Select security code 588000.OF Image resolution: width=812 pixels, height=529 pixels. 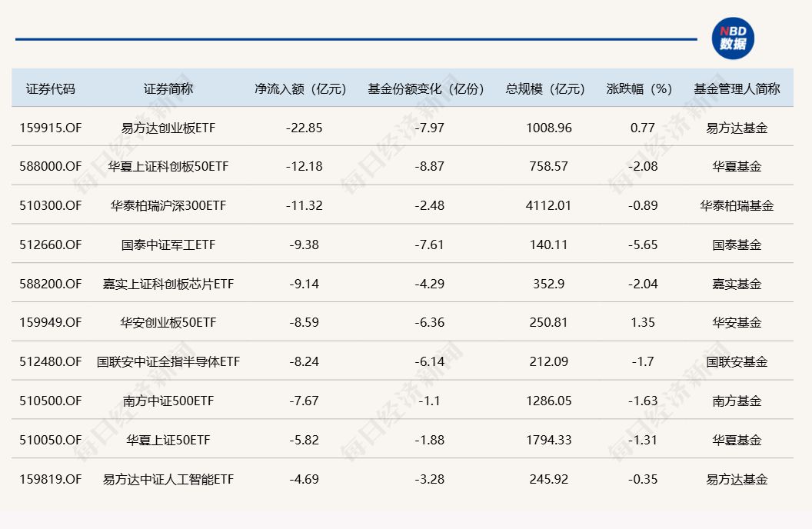click(51, 166)
